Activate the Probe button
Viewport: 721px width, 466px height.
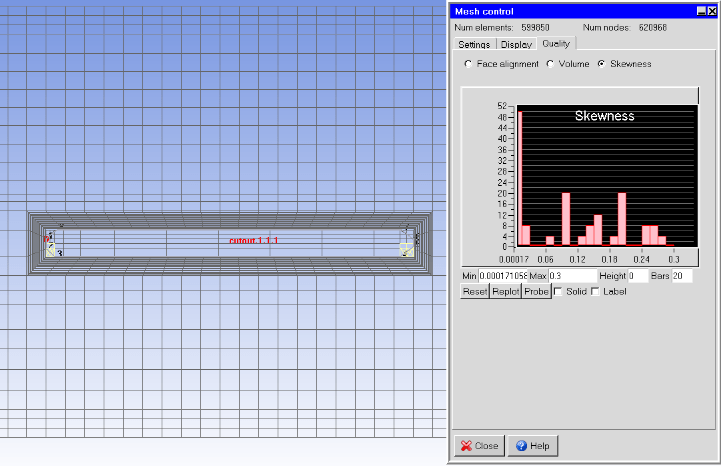(x=537, y=291)
